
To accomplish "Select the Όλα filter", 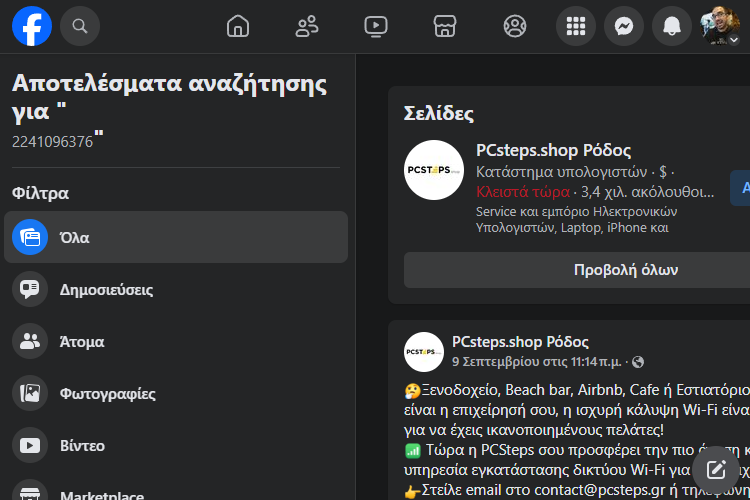I will point(176,237).
